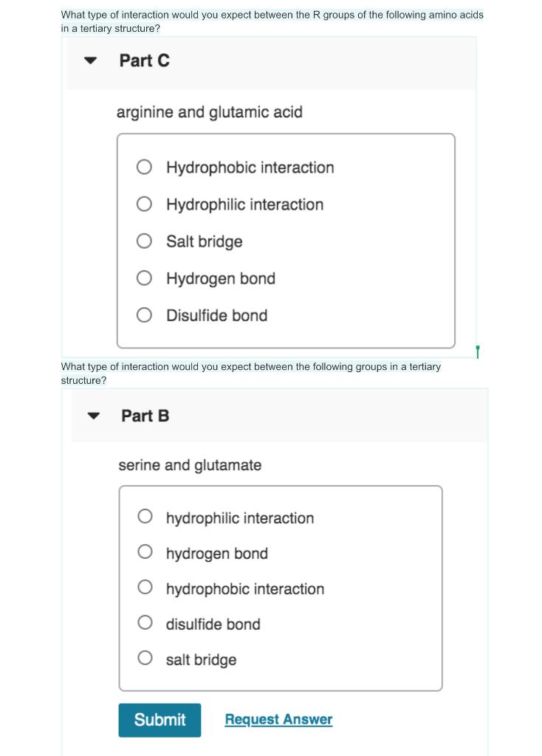The image size is (542, 756).
Task: Select hydrogen bond in Part B
Action: point(146,553)
